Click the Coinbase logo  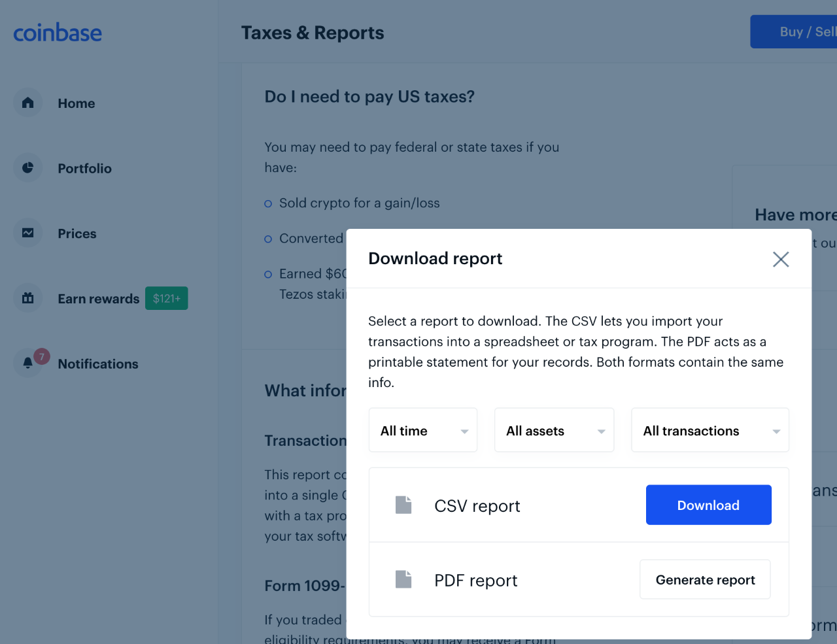coord(58,33)
